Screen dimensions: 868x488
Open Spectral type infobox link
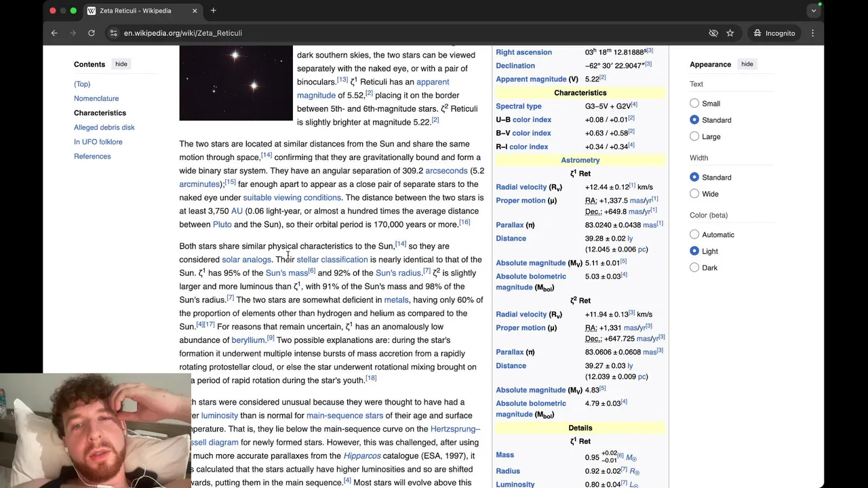(x=519, y=106)
